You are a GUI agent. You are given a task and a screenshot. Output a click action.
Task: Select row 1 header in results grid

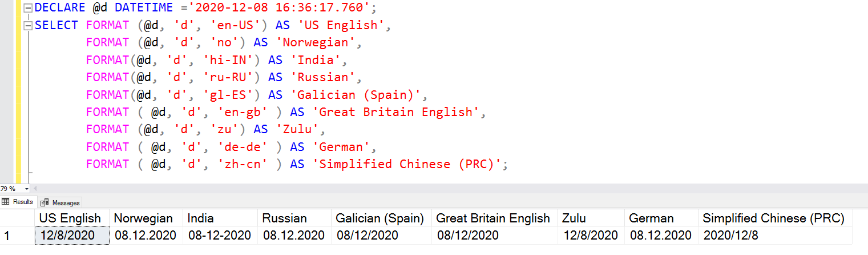[x=17, y=235]
